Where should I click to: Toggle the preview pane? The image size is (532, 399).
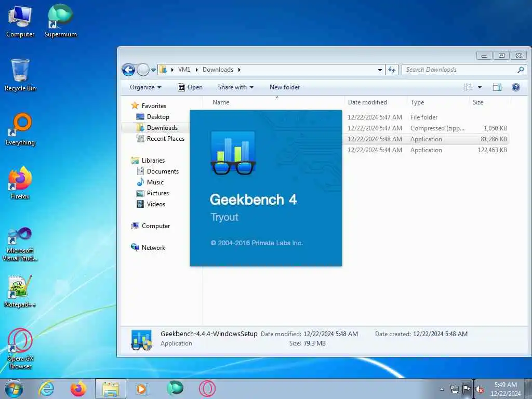497,87
